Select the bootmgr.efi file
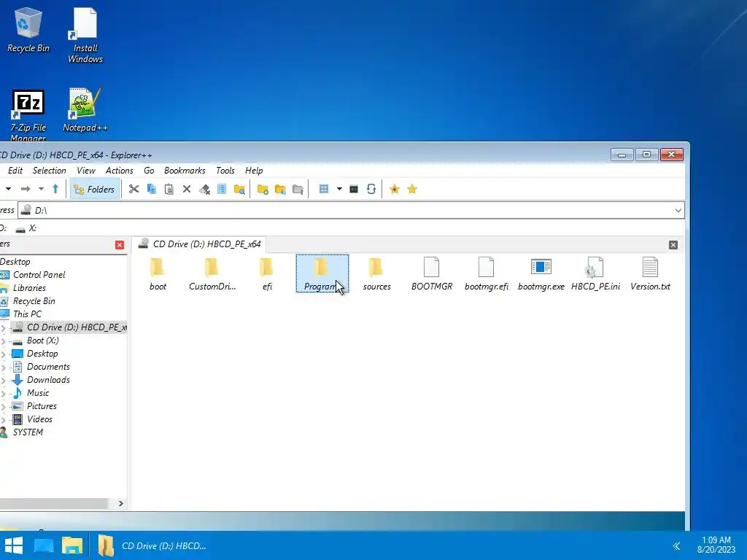 487,274
